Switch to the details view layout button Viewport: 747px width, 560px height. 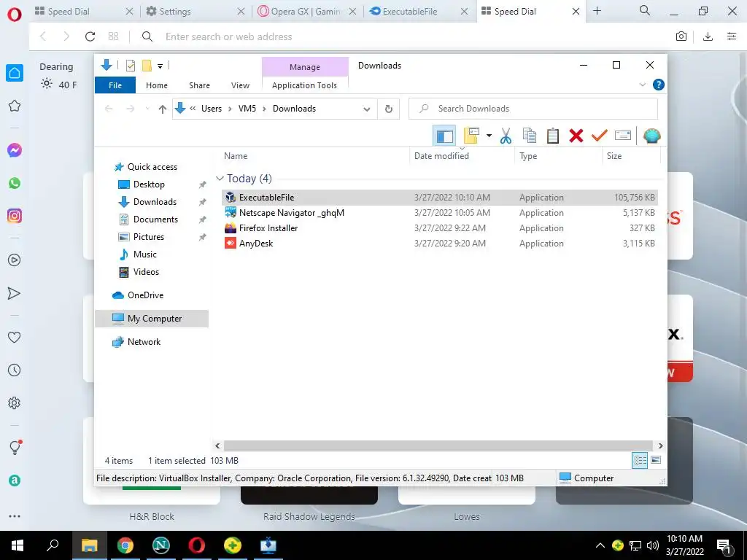(x=640, y=460)
